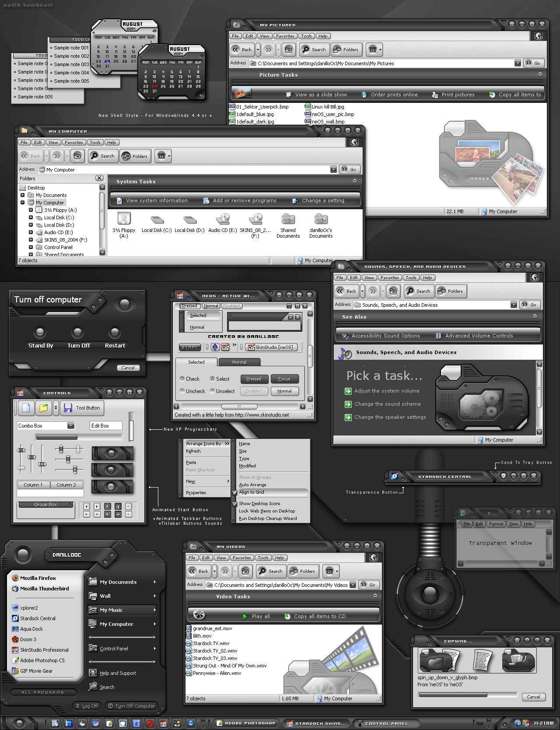Click the Focus button
The height and width of the screenshot is (730, 560).
coord(284,379)
